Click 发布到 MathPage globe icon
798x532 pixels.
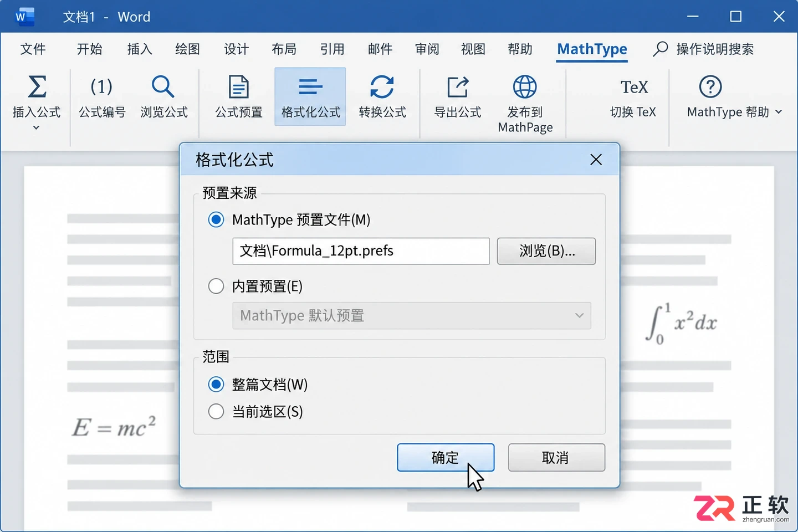pos(525,86)
